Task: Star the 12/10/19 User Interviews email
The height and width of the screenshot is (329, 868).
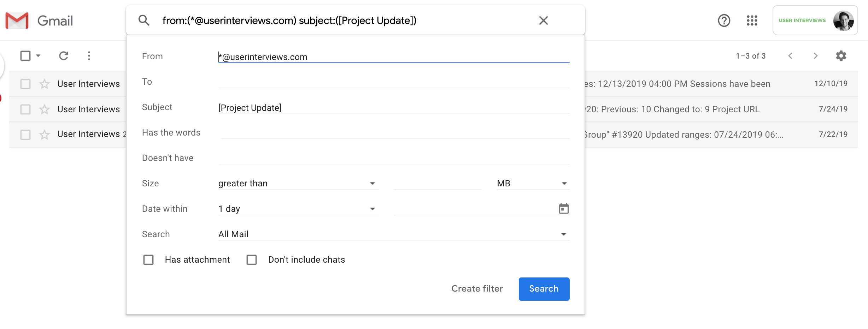Action: tap(45, 84)
